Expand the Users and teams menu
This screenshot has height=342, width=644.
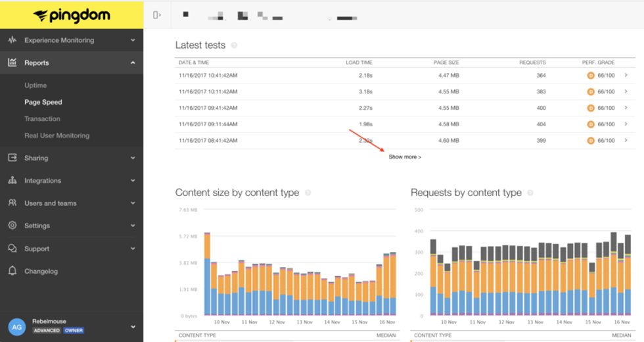pos(133,203)
